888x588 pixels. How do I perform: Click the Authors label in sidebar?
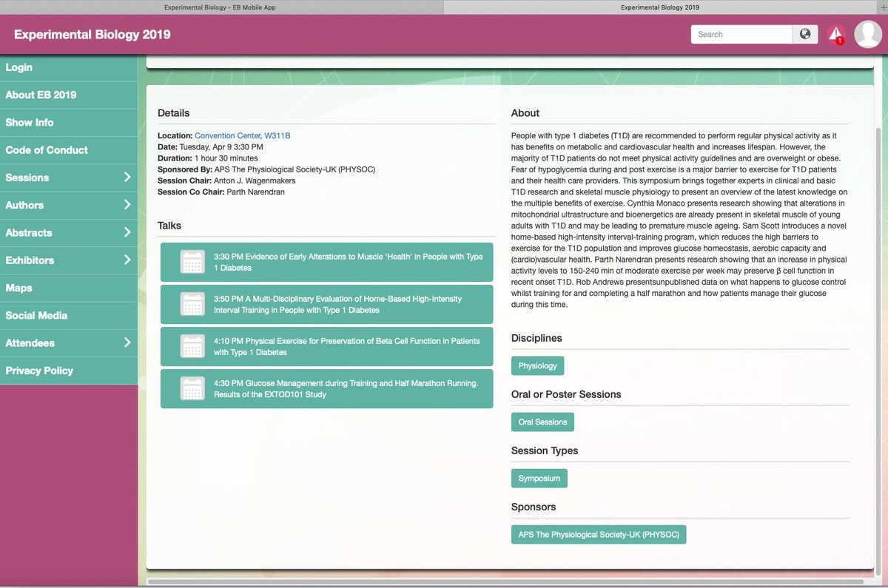pos(24,205)
